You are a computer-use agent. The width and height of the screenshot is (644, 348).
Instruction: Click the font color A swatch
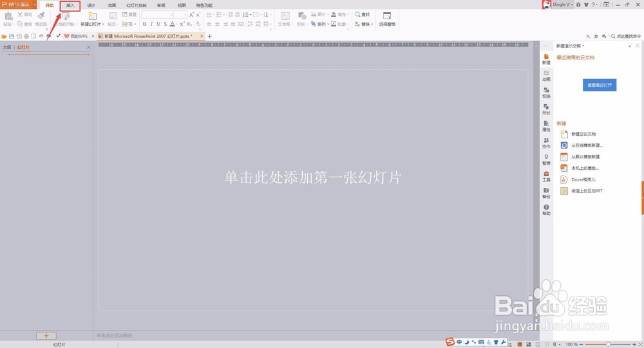[x=173, y=24]
